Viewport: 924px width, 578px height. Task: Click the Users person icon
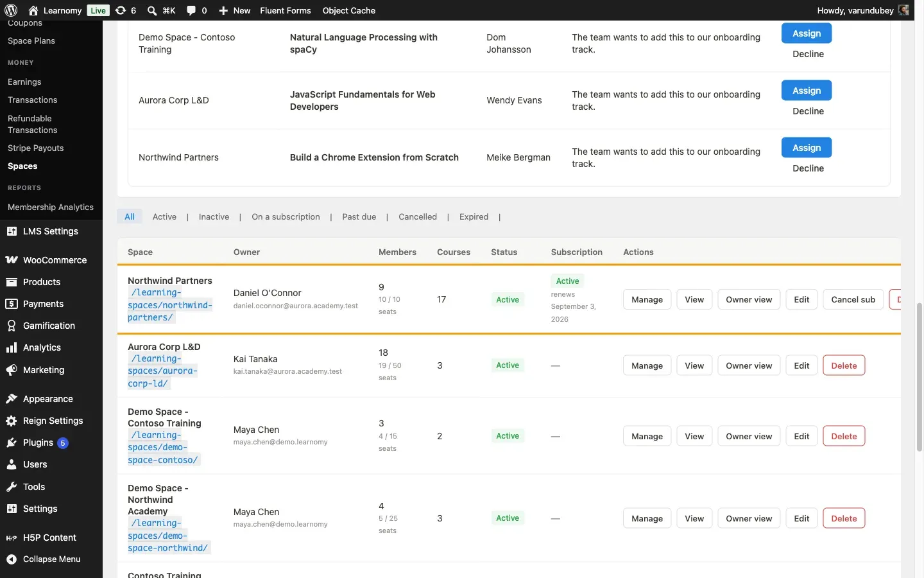tap(12, 464)
